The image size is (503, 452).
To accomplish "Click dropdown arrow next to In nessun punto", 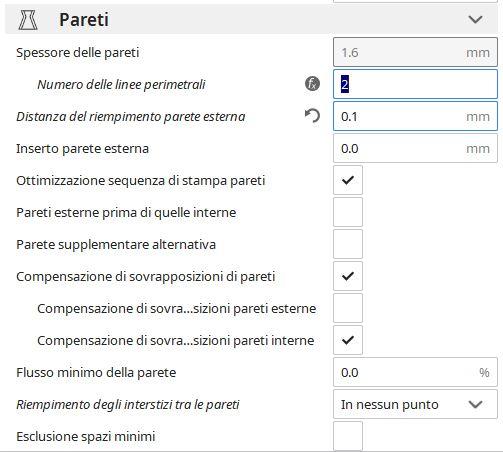I will click(475, 405).
